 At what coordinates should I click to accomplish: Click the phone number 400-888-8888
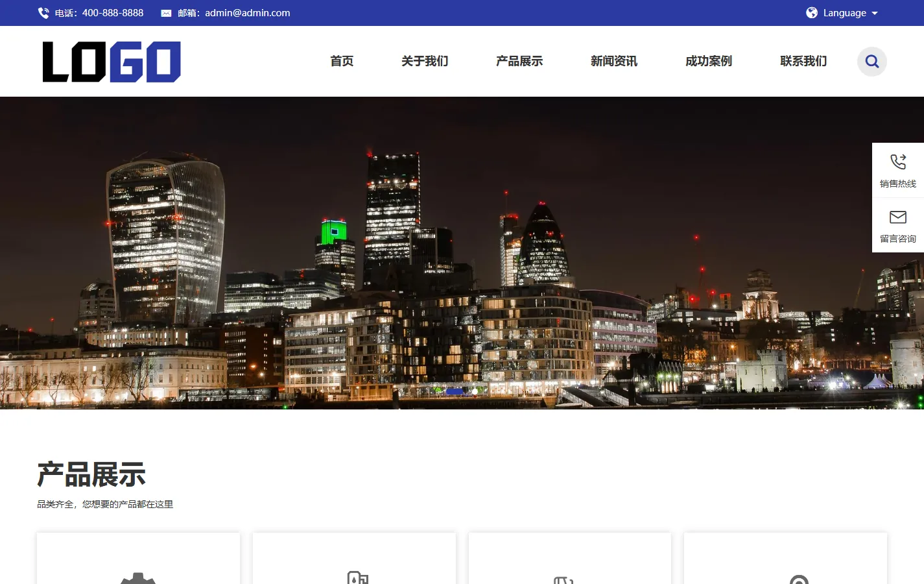[x=113, y=13]
